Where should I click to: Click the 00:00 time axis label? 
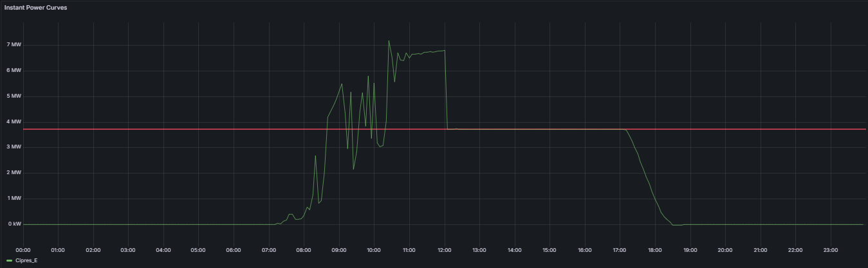(x=23, y=250)
